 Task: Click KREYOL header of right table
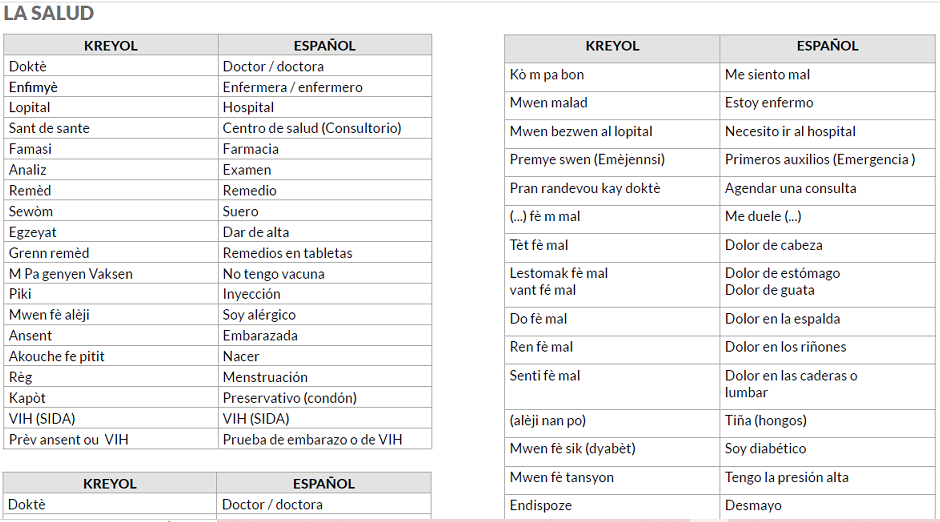tap(612, 46)
